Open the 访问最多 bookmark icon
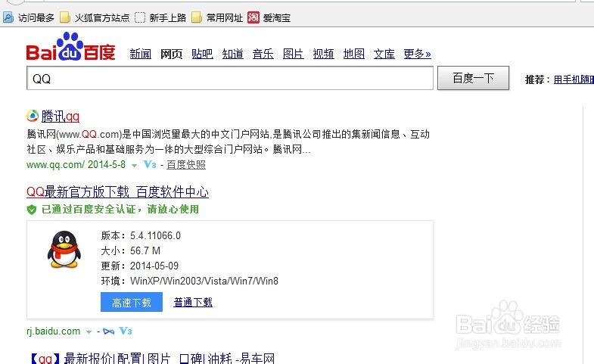The width and height of the screenshot is (594, 364). 8,17
